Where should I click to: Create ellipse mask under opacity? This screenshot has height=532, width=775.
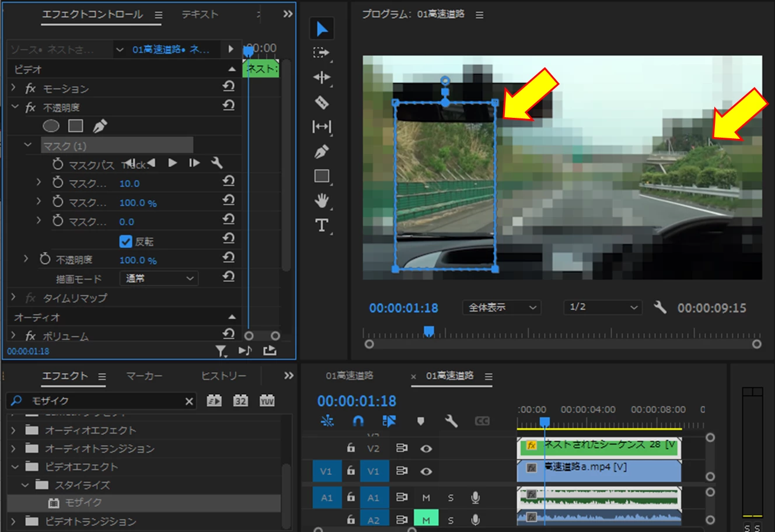tap(51, 126)
